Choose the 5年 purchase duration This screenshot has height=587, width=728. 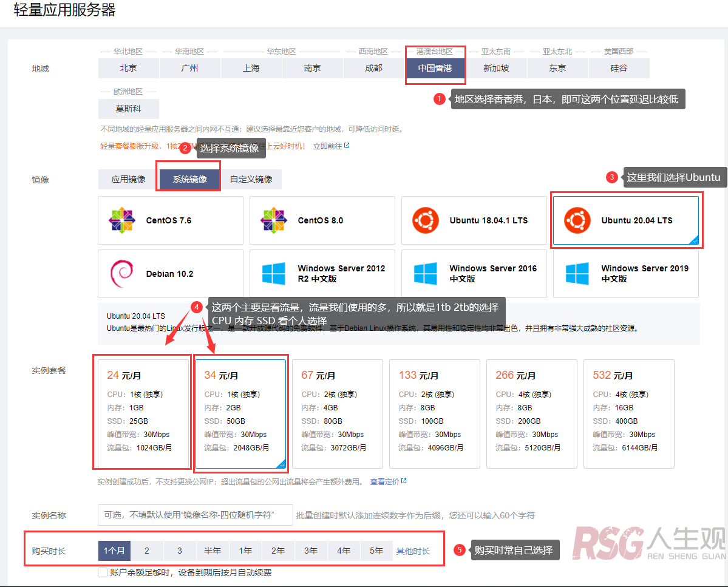(x=376, y=551)
